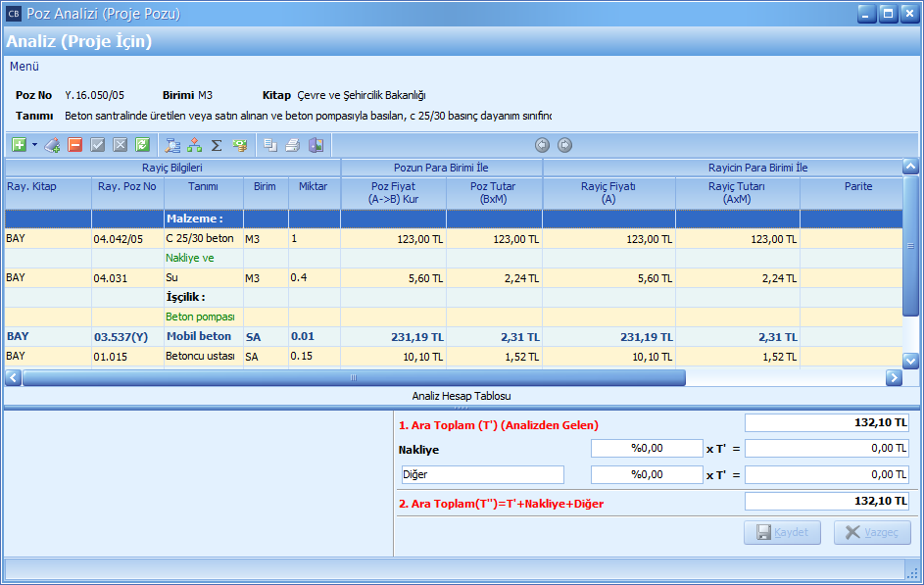Open the Menü menu
Image resolution: width=924 pixels, height=585 pixels.
click(24, 67)
